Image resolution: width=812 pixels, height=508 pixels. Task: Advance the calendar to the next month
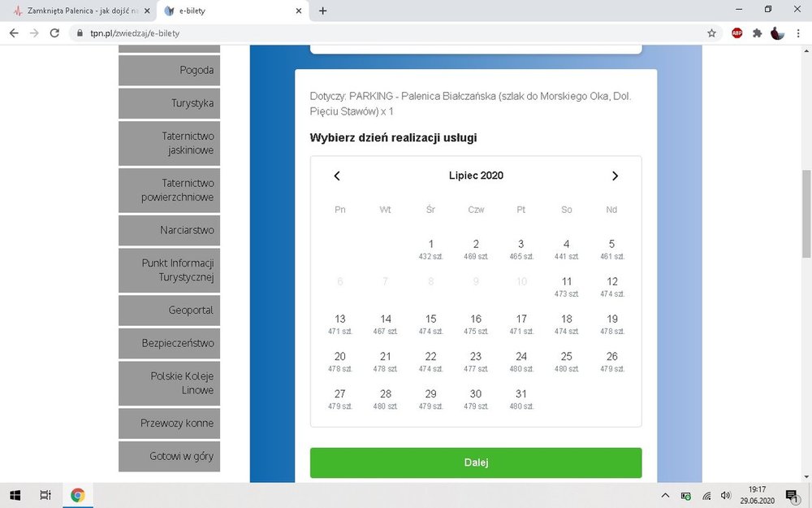click(615, 176)
